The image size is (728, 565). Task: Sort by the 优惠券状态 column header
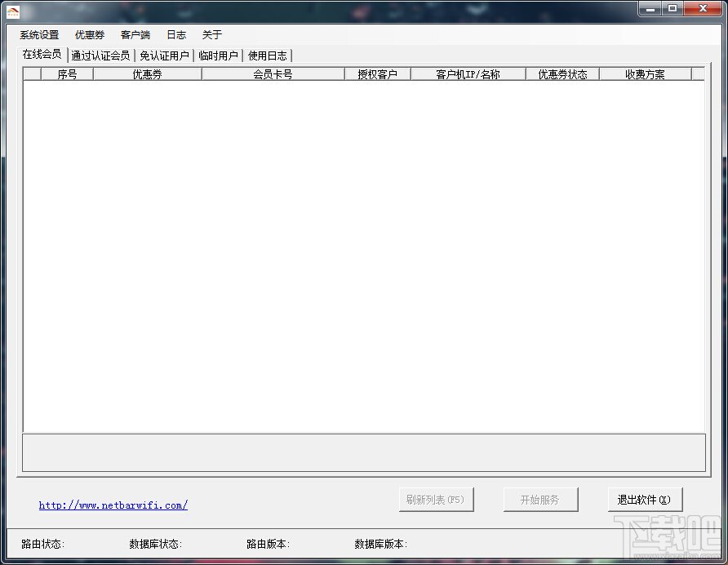(x=562, y=74)
